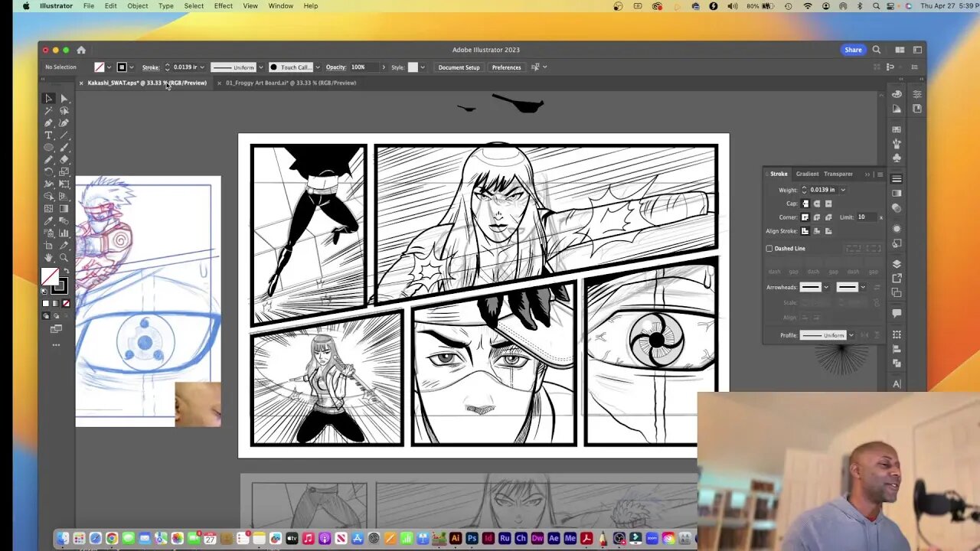Click the Preferences button
Viewport: 980px width, 551px height.
pos(506,67)
